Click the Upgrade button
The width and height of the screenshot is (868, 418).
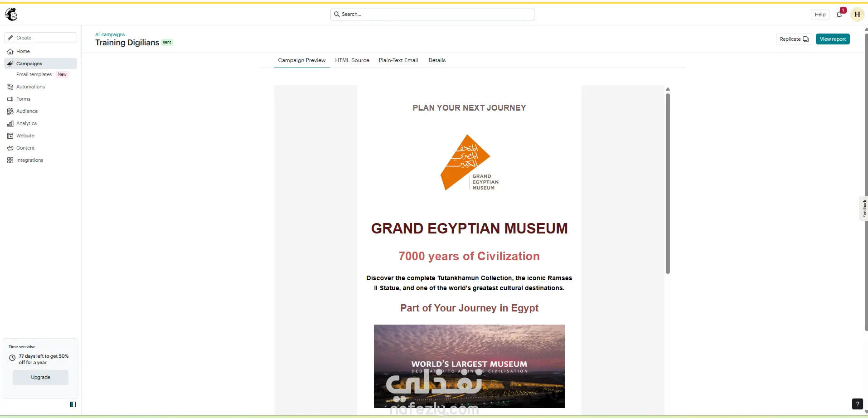click(x=40, y=378)
